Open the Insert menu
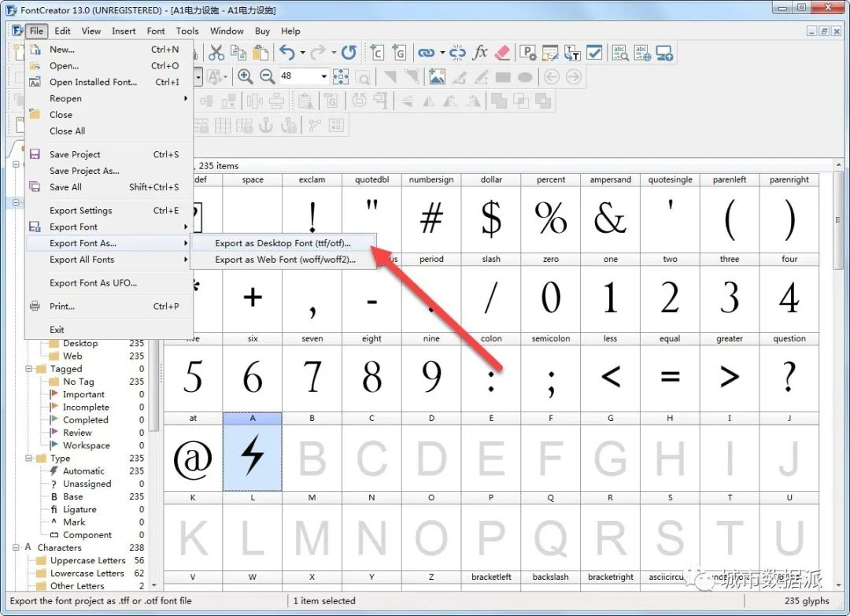 pos(124,31)
